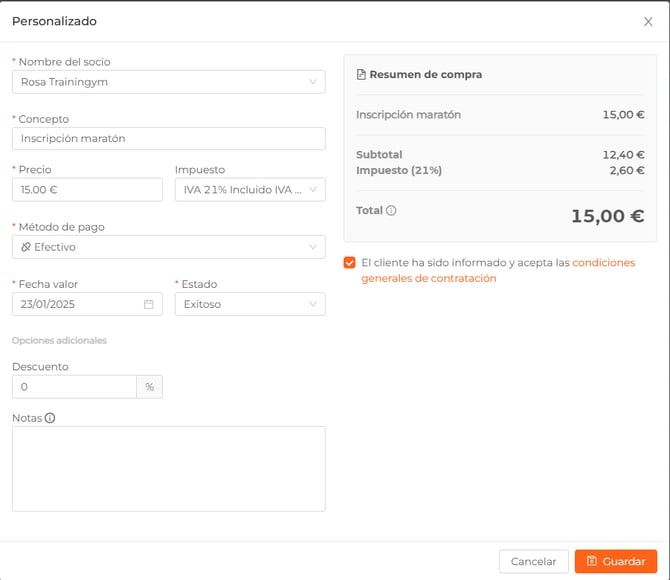
Task: Open the condiciones generales de contratación link
Action: click(x=603, y=263)
